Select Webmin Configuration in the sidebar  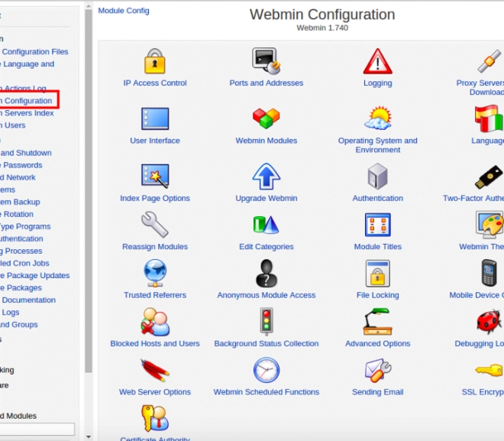(26, 101)
